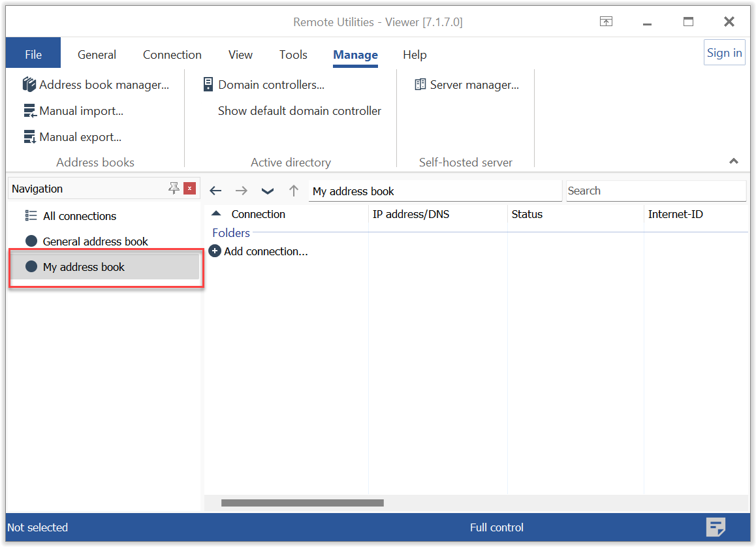Open Domain controllers dialog
756x547 pixels.
click(264, 85)
